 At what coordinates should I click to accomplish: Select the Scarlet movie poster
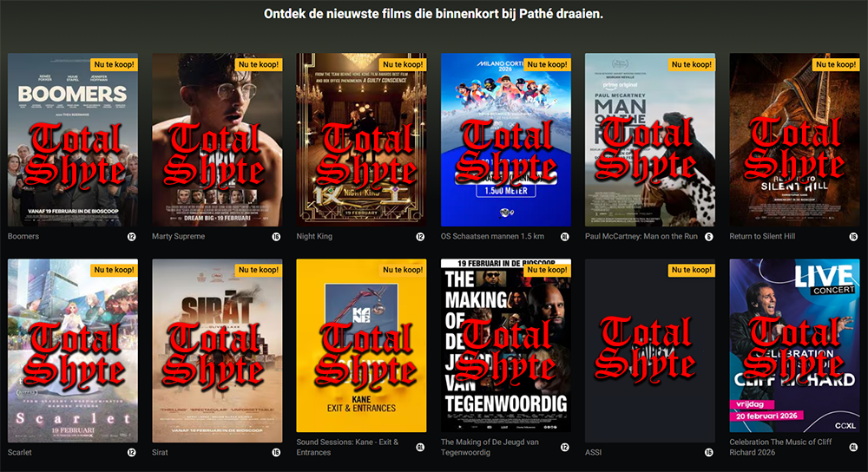pyautogui.click(x=73, y=351)
